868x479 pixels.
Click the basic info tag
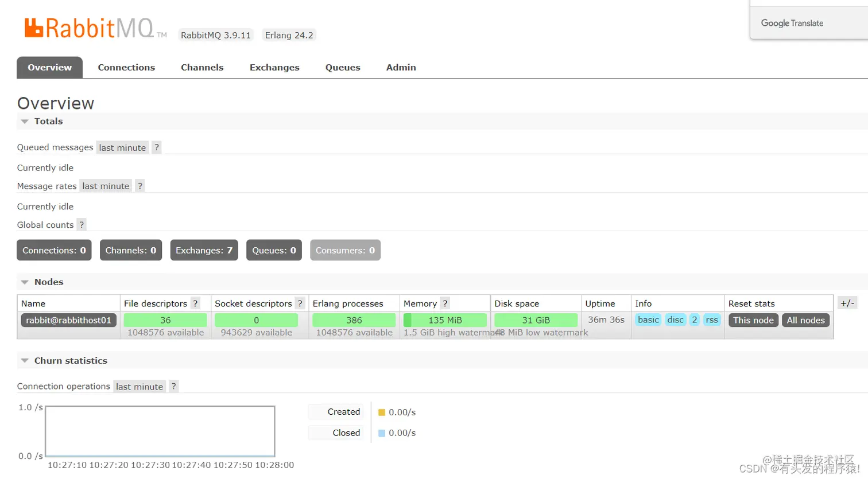648,320
